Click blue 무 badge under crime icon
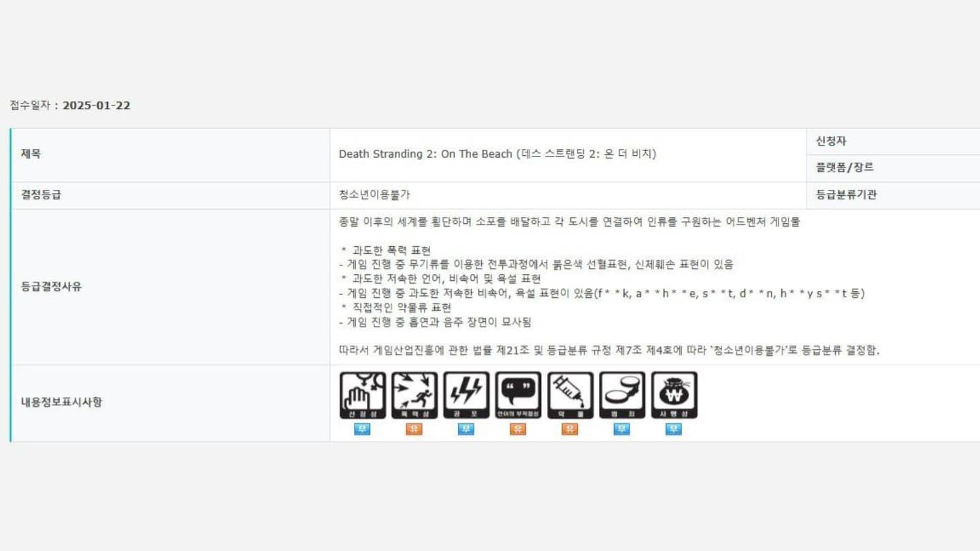The image size is (980, 551). (622, 429)
